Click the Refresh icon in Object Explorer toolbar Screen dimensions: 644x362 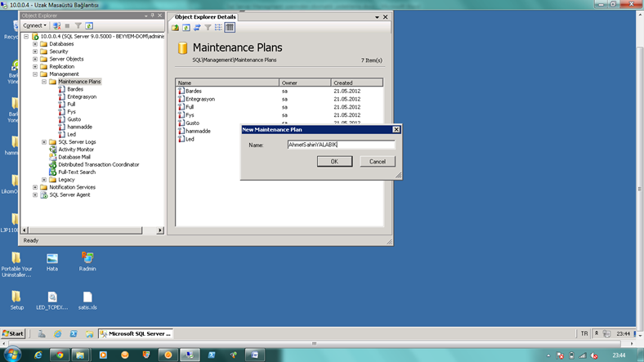click(89, 25)
